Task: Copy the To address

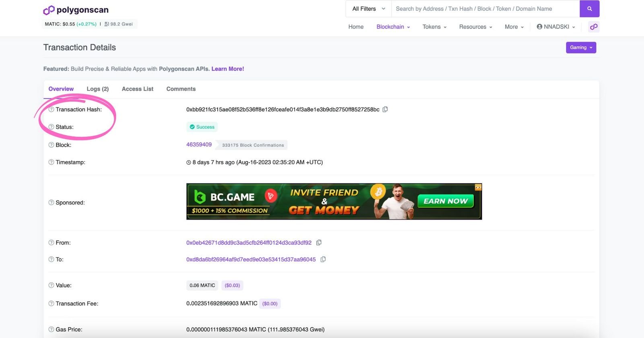Action: [323, 260]
